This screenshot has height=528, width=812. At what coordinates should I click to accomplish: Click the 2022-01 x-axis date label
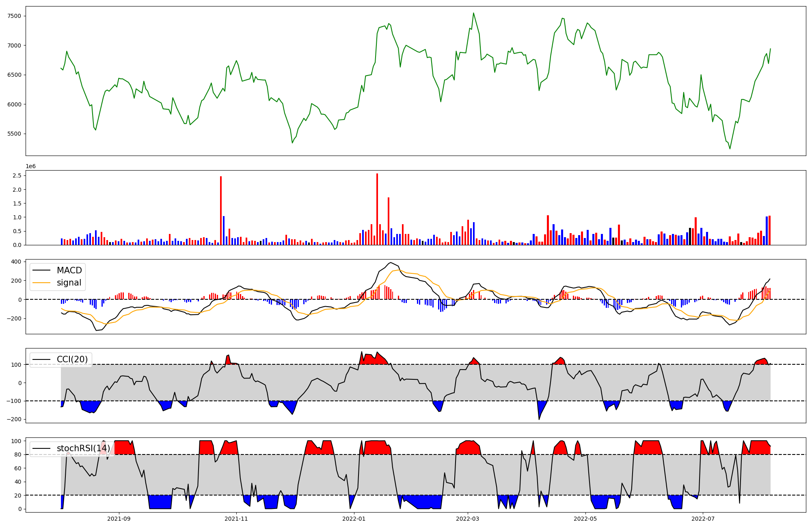pyautogui.click(x=354, y=519)
